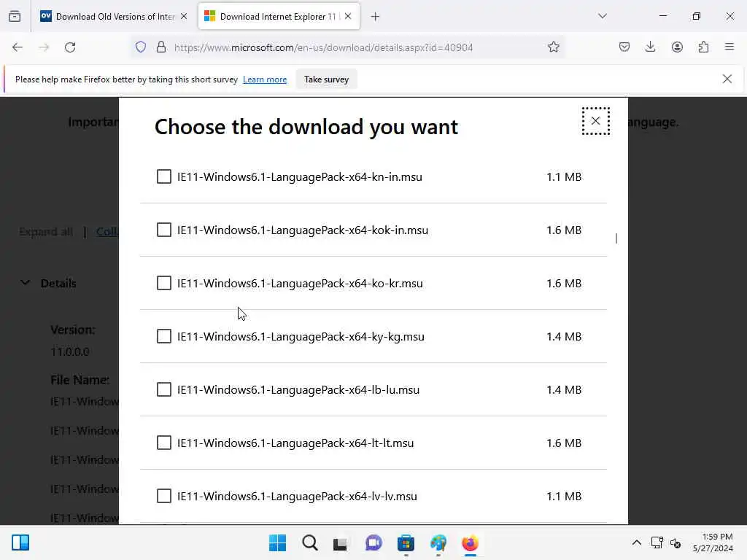Check IE11 LanguagePack x64-ko-kr.msu checkbox
The height and width of the screenshot is (560, 747).
(x=164, y=284)
